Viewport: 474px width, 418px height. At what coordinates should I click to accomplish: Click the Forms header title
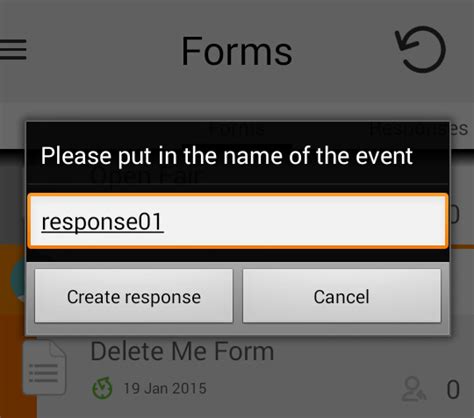click(237, 51)
